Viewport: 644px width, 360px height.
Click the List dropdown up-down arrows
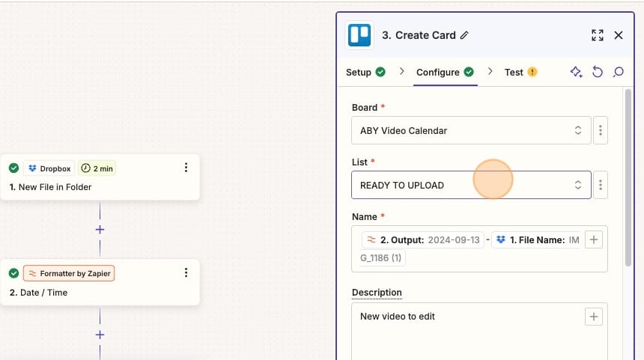pos(578,185)
